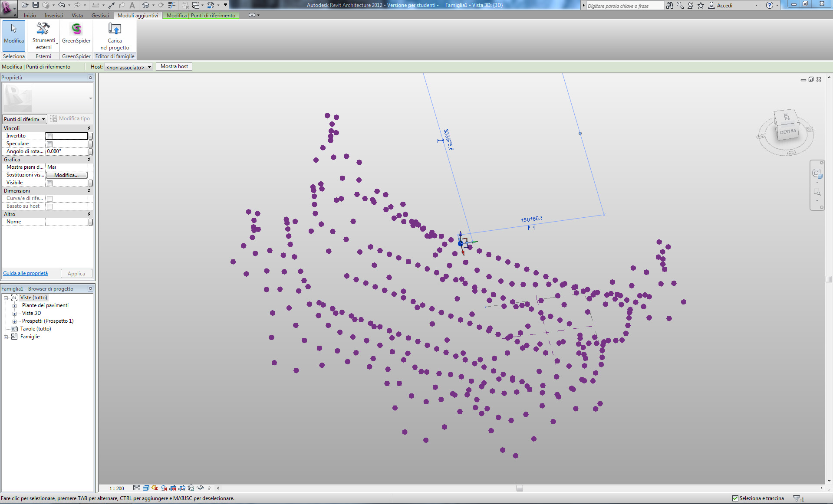The height and width of the screenshot is (504, 833).
Task: Click the Crop View icon in view control bar
Action: coord(173,488)
